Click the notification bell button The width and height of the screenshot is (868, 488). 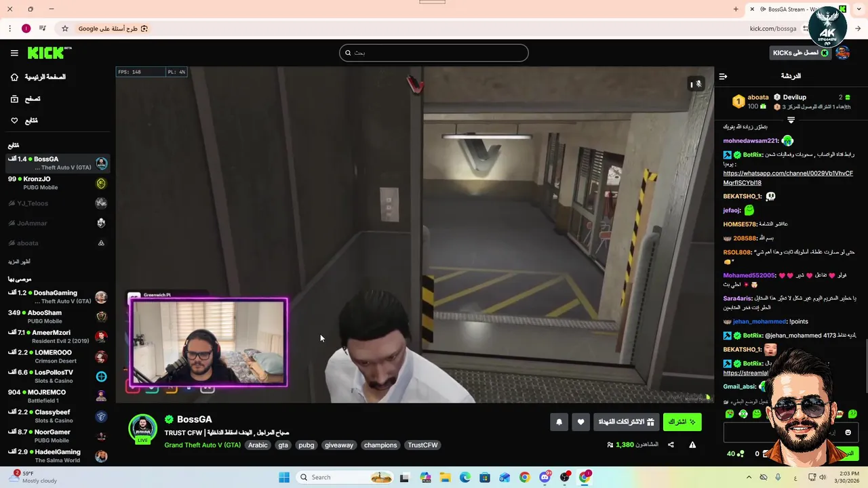click(559, 422)
